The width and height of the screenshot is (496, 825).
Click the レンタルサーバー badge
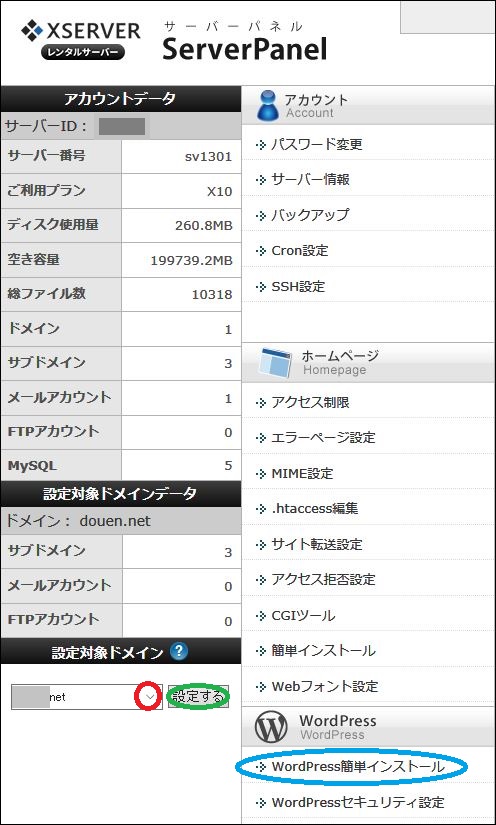pyautogui.click(x=83, y=52)
